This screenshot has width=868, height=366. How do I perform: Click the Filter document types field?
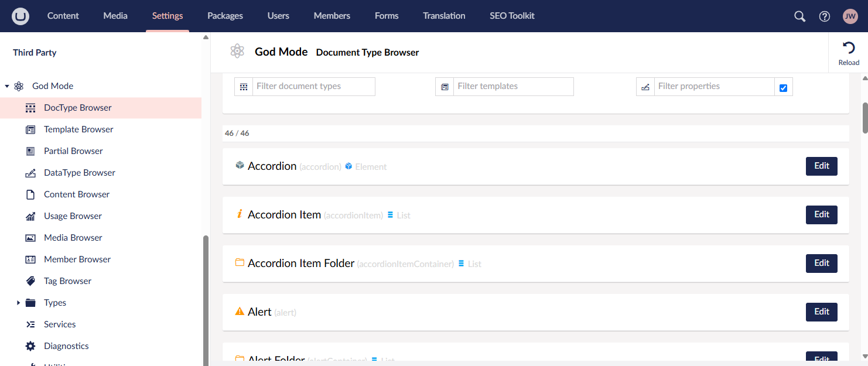313,87
